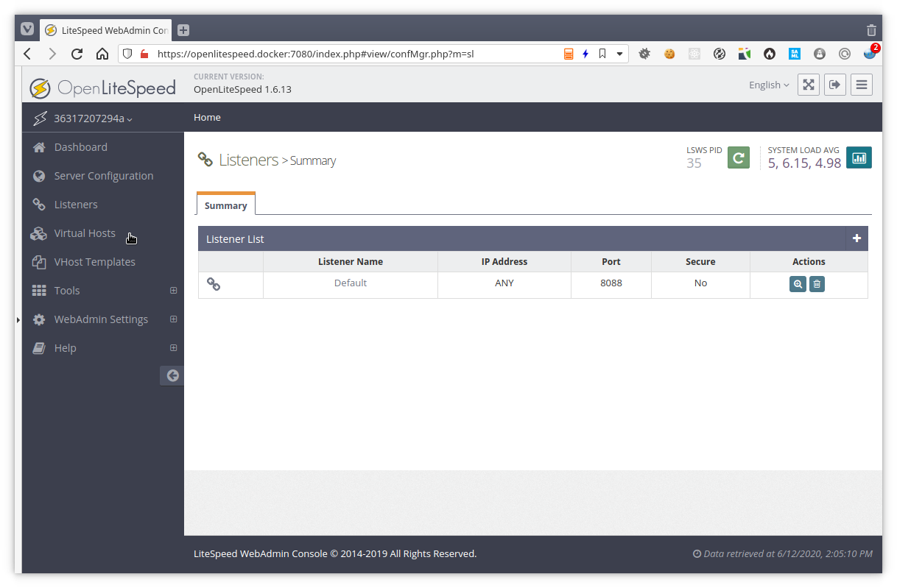
Task: Open Virtual Hosts in the sidebar
Action: (85, 233)
